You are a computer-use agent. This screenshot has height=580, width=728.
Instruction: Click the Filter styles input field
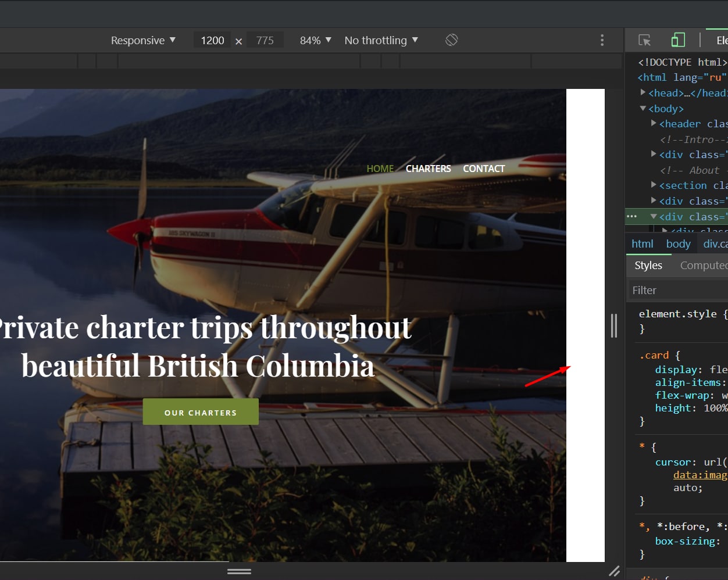pos(677,290)
